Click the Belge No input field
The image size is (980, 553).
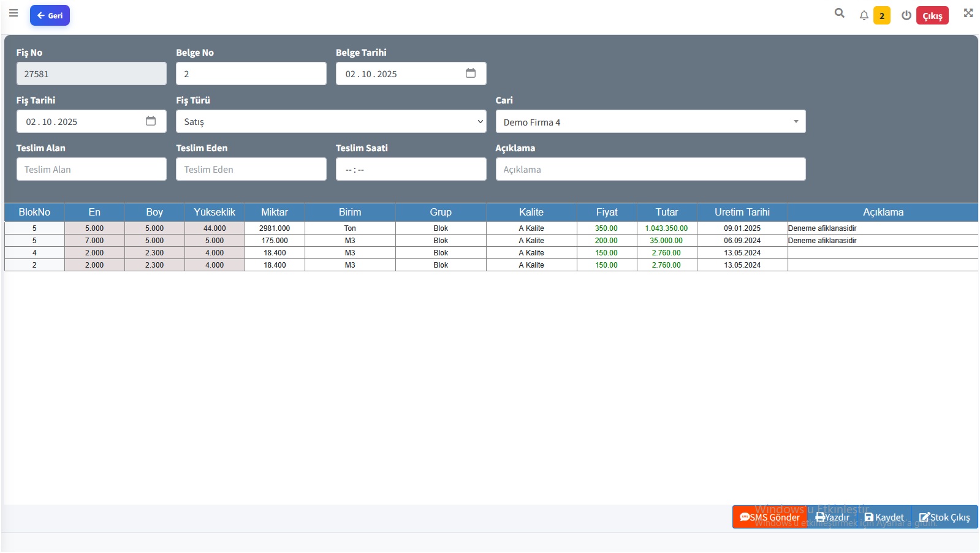pos(251,73)
